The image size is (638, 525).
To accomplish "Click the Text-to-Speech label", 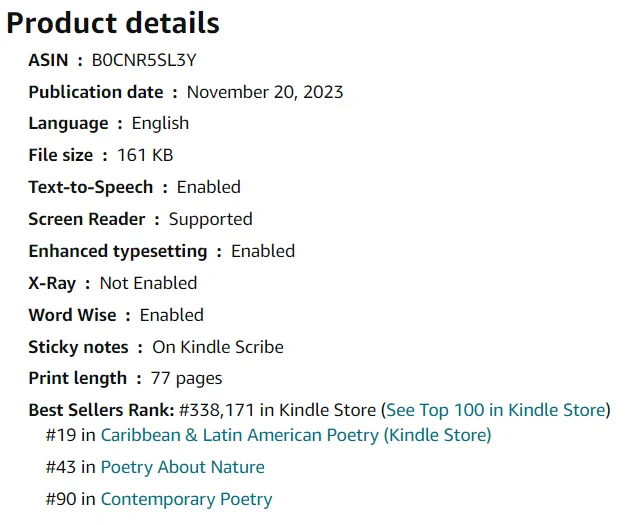I will [x=91, y=187].
